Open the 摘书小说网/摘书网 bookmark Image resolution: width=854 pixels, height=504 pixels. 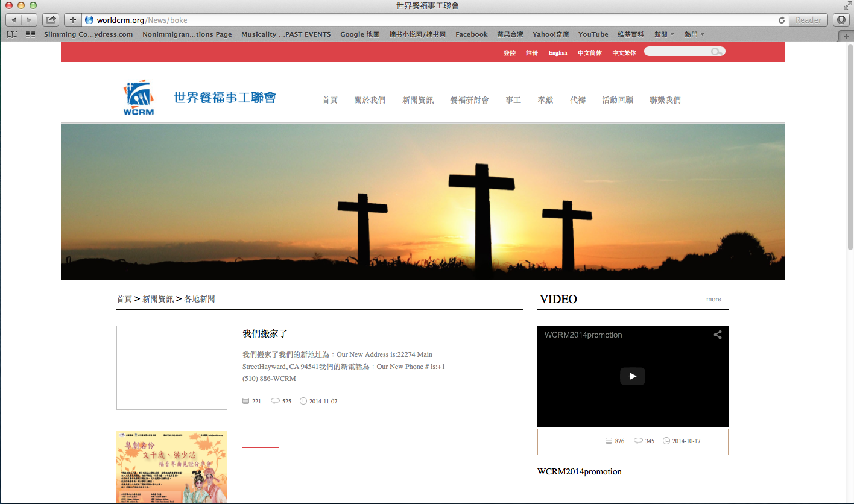click(417, 34)
